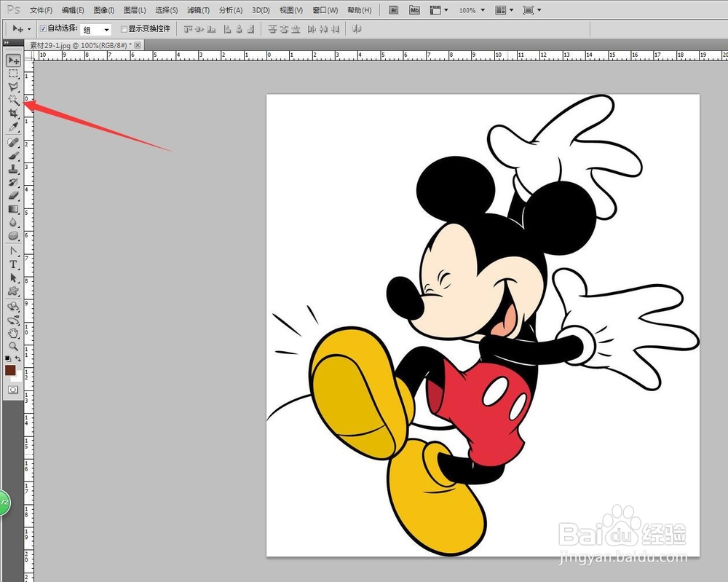Open the 分析(A) menu

pyautogui.click(x=231, y=9)
